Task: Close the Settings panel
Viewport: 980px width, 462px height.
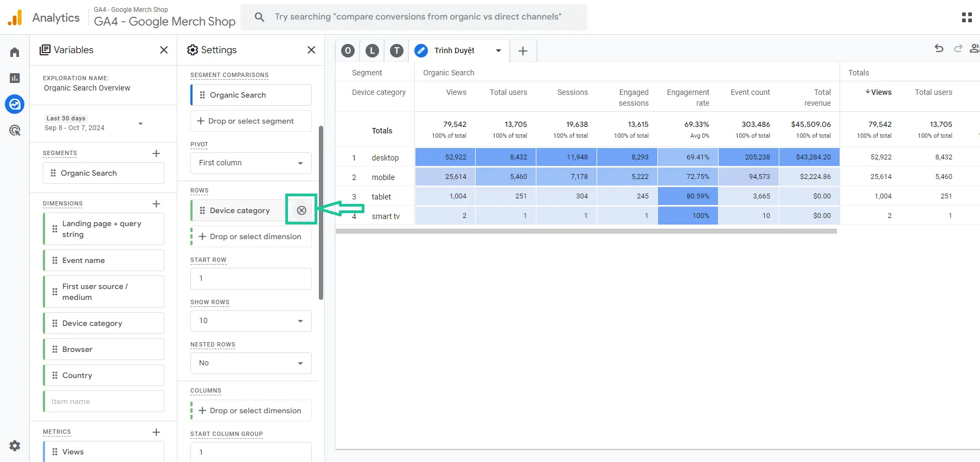Action: point(311,50)
